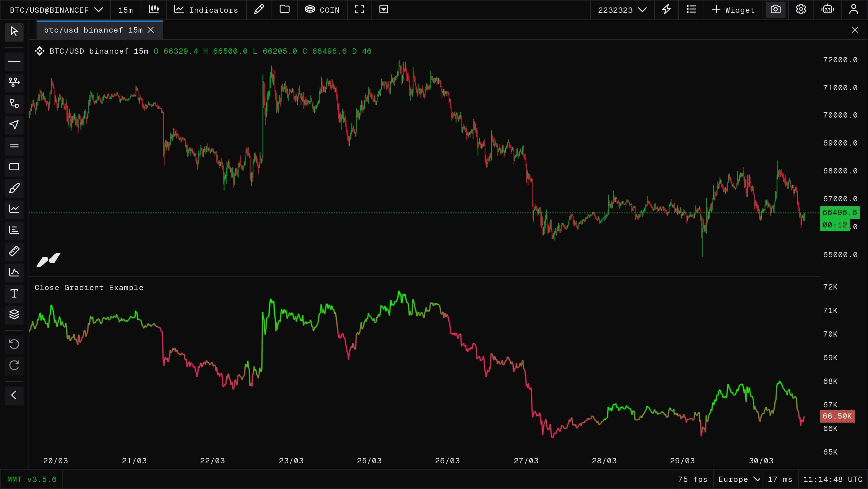Undo the last drawing action
This screenshot has height=489, width=868.
[14, 344]
